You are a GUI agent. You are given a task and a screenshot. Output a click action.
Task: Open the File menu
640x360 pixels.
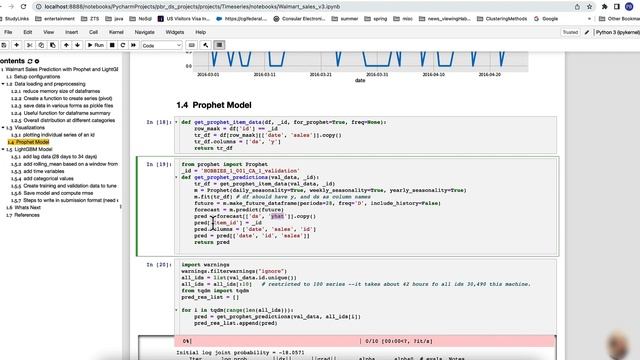[x=8, y=32]
